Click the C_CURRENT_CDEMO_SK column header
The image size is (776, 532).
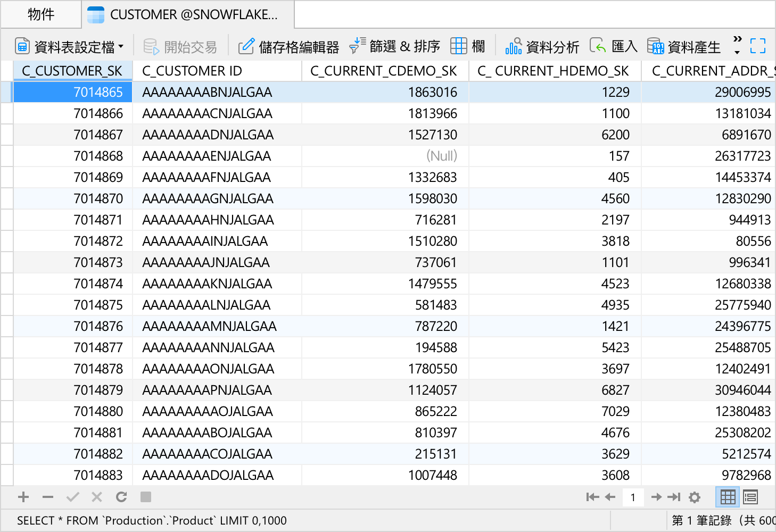[385, 71]
